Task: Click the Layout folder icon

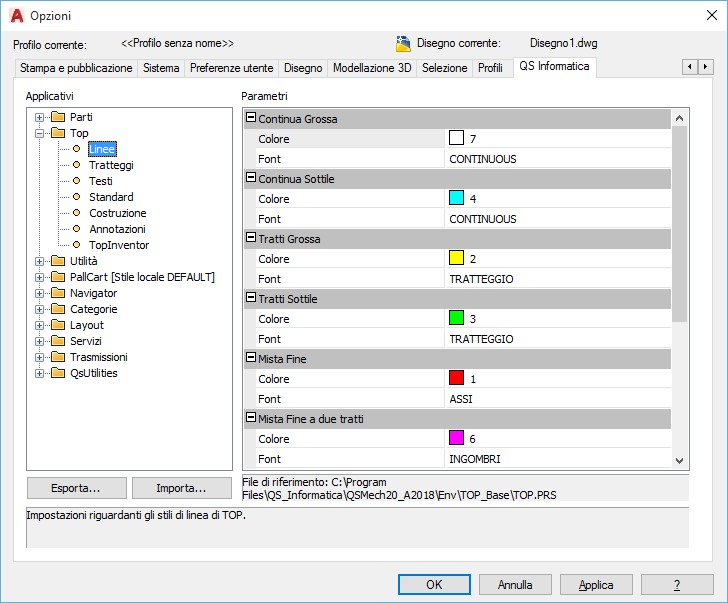Action: pos(58,325)
